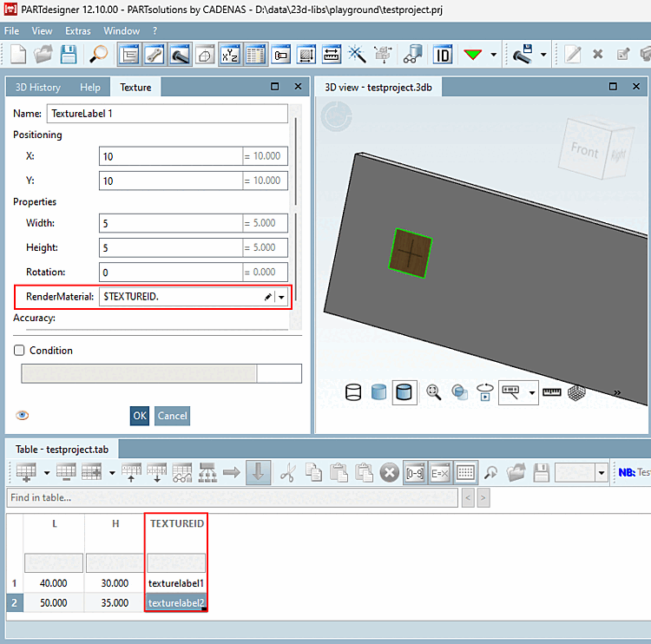Select wireframe cylinder display mode
This screenshot has width=651, height=644.
click(x=353, y=393)
